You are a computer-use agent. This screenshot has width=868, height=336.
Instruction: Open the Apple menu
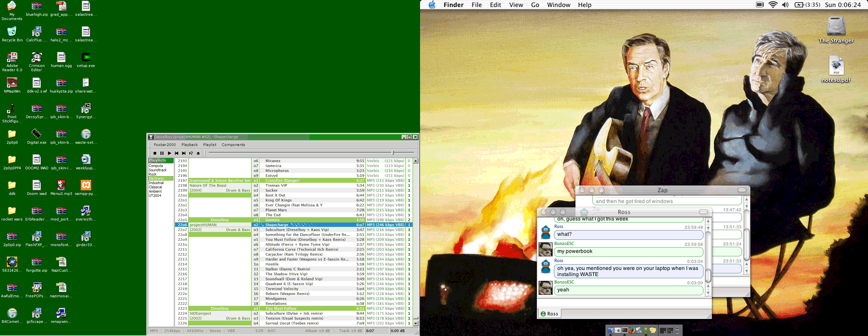coord(432,5)
